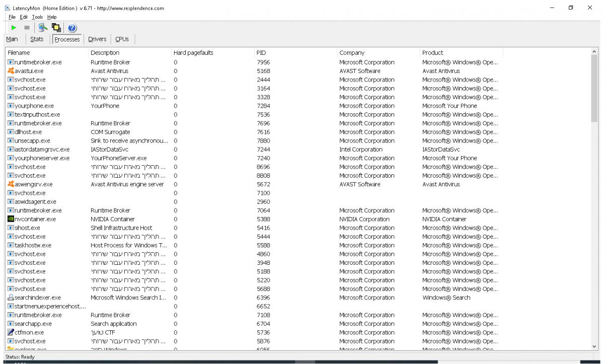Click the toolbar icon just left of the overlapping-squares icon

pos(43,28)
